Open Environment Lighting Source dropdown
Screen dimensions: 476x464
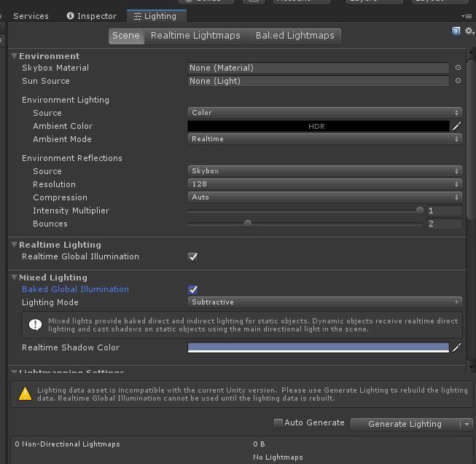point(325,113)
